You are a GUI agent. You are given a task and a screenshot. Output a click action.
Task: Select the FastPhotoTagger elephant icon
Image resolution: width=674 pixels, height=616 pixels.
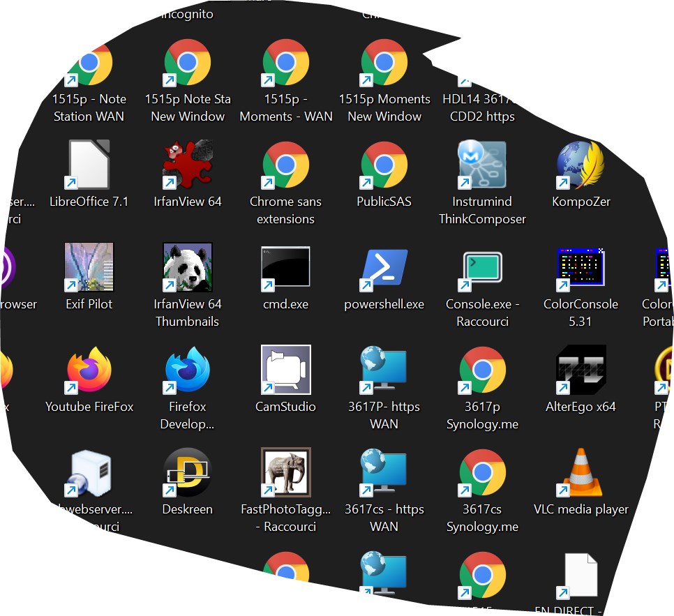tap(285, 473)
